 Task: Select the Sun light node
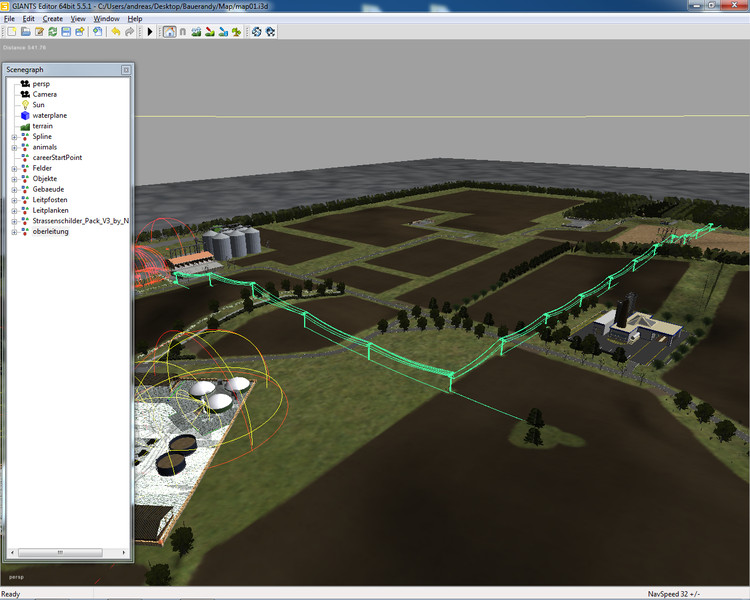tap(38, 105)
